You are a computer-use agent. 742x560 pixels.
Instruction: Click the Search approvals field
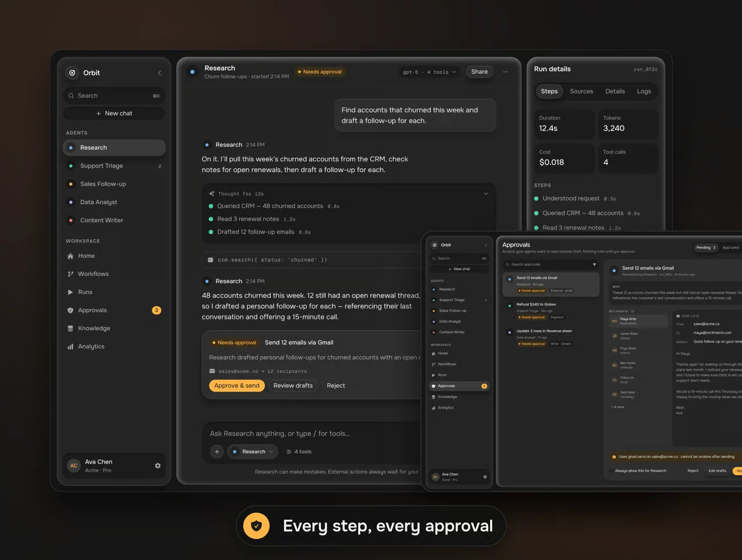551,264
